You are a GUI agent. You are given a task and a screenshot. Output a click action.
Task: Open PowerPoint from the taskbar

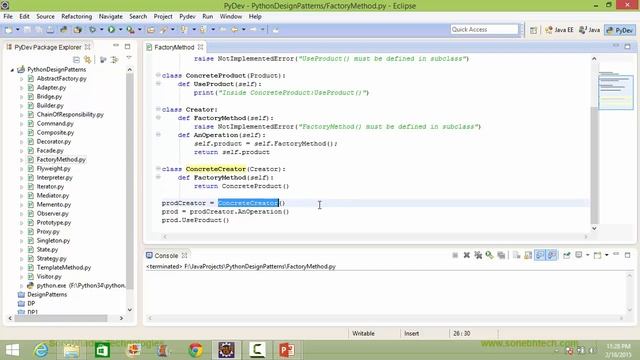pos(287,350)
